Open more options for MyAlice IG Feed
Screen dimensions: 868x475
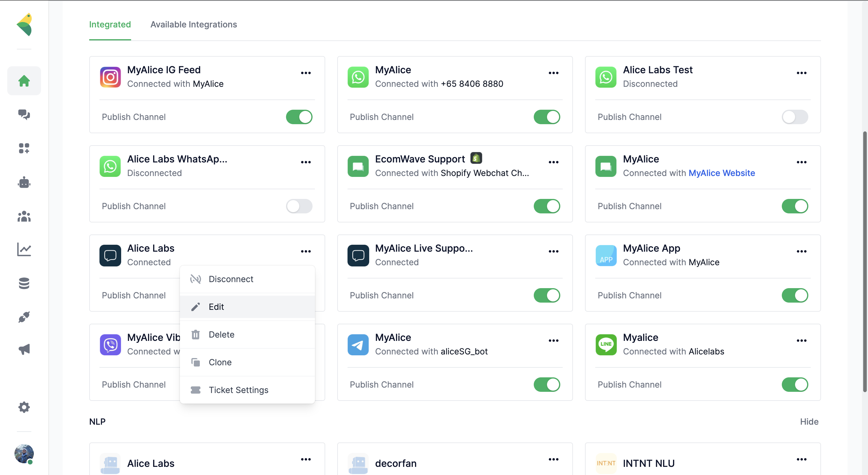(306, 73)
